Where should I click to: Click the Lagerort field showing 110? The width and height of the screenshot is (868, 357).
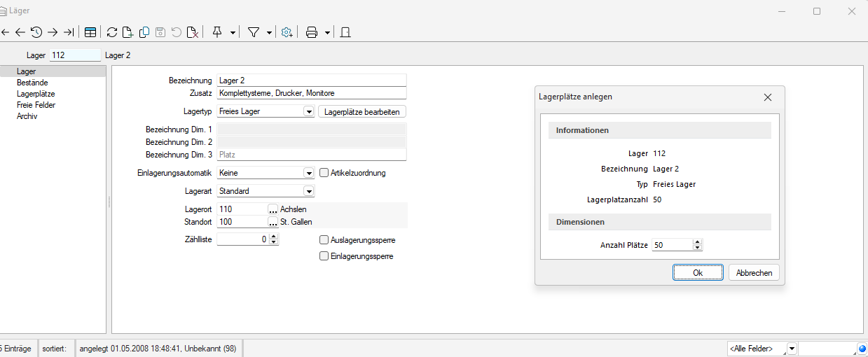(x=242, y=209)
